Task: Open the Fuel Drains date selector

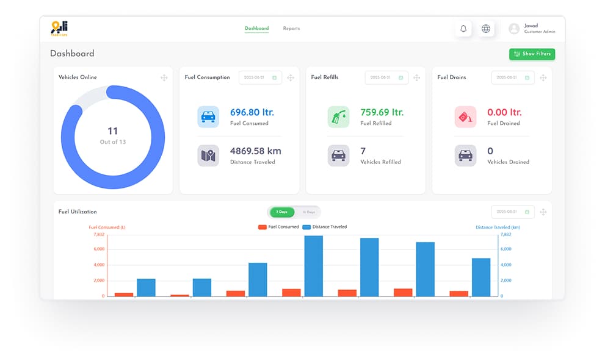Action: click(513, 77)
